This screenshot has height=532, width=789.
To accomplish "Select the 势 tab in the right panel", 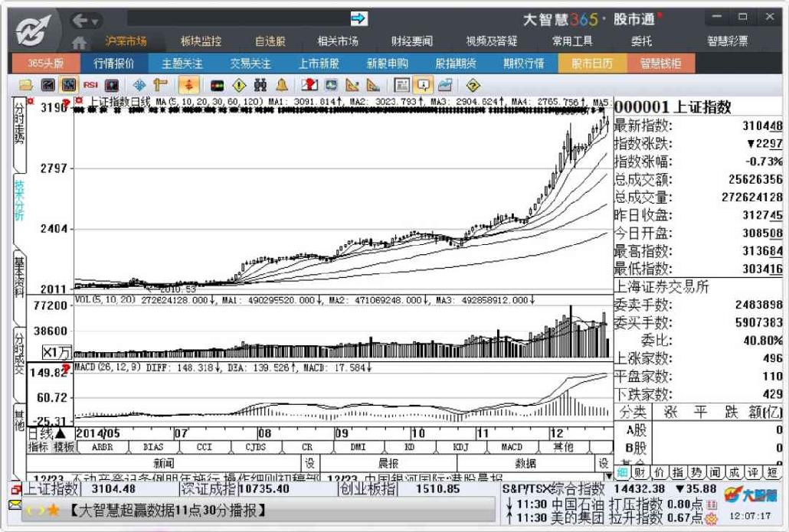I will 697,472.
